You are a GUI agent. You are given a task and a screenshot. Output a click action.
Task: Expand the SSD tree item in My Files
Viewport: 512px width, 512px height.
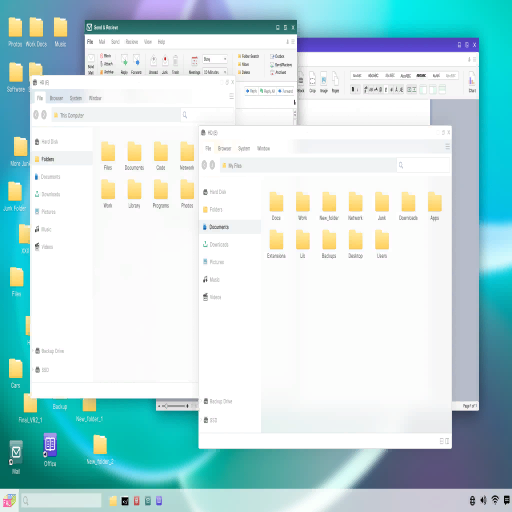[x=201, y=420]
